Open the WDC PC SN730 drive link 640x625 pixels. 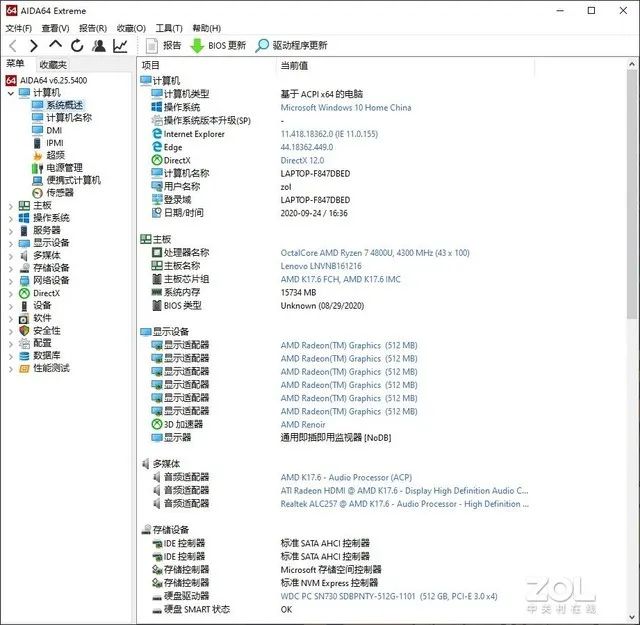pyautogui.click(x=389, y=596)
